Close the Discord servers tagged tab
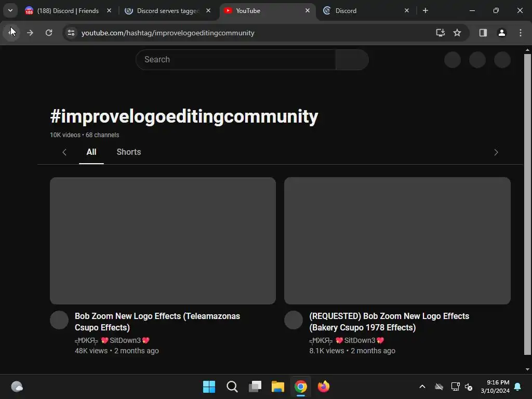532x399 pixels. (x=208, y=11)
